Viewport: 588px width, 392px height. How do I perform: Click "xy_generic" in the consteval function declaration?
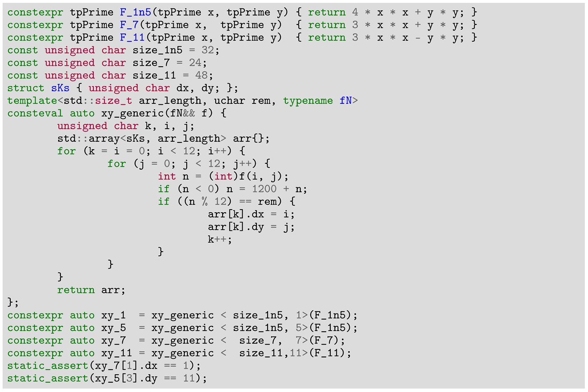coord(132,113)
